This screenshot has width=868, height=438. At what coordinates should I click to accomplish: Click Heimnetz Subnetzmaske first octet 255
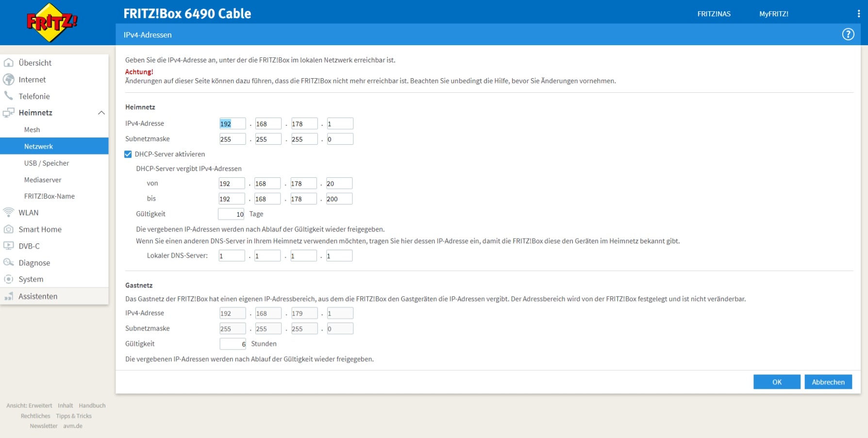[233, 139]
